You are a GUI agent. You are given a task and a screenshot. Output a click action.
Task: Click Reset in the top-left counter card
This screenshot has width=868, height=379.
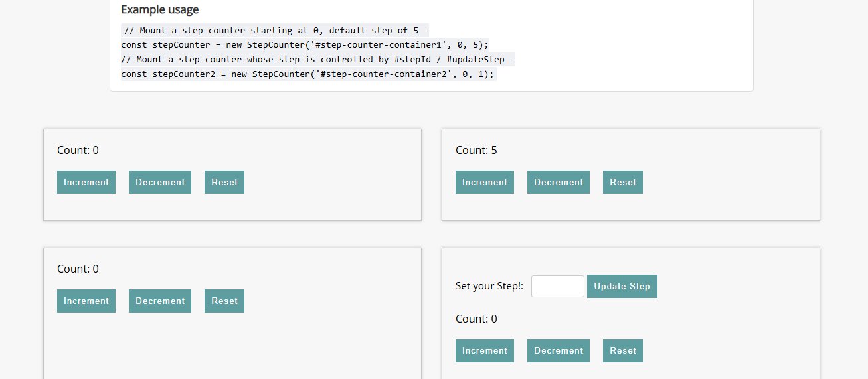click(x=224, y=183)
